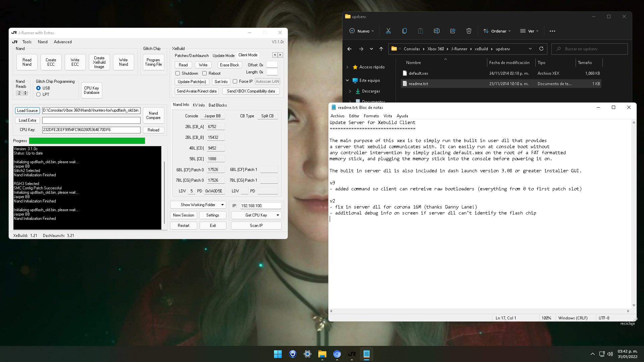Refresh the updserv folder view
Viewport: 644px width, 362px height.
(541, 49)
